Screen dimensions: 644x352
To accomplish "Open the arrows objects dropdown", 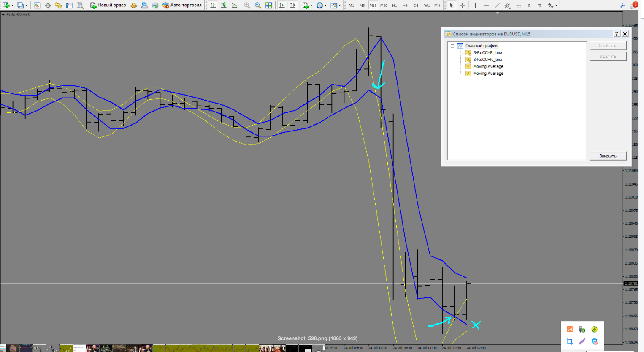I will coord(556,5).
